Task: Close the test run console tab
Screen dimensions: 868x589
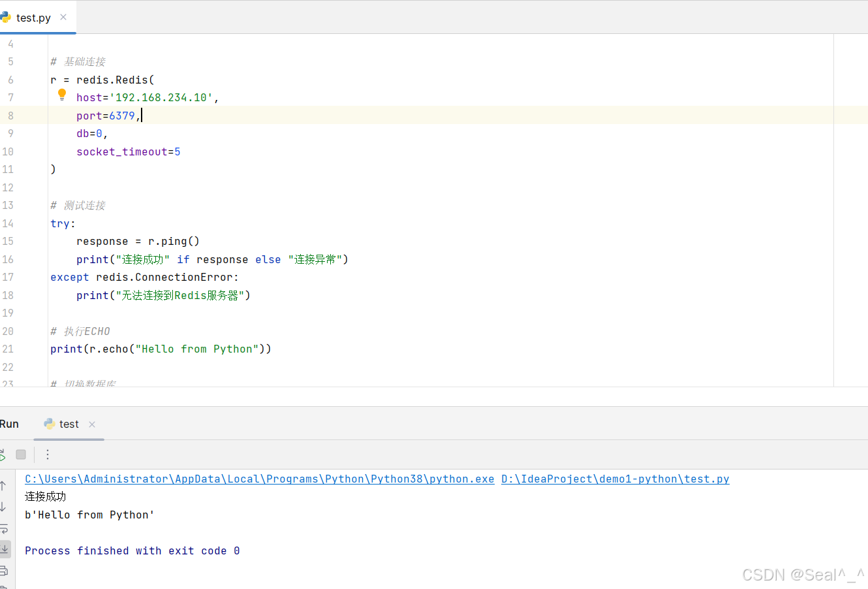Action: pyautogui.click(x=92, y=424)
